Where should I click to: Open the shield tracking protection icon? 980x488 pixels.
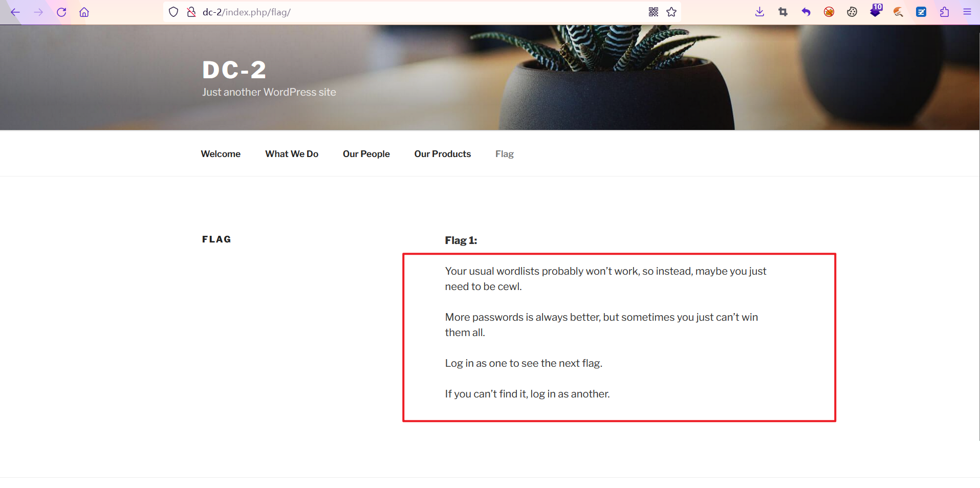(x=173, y=12)
